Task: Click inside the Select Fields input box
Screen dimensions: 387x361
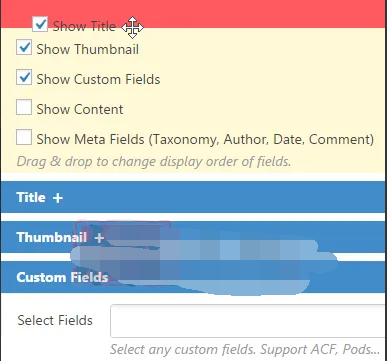Action: (x=248, y=321)
